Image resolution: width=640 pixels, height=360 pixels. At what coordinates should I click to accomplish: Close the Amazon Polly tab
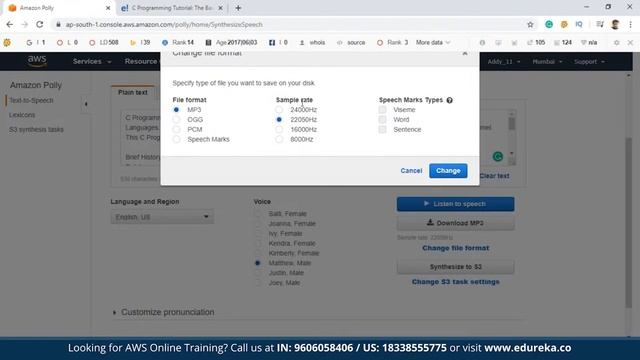click(x=108, y=8)
